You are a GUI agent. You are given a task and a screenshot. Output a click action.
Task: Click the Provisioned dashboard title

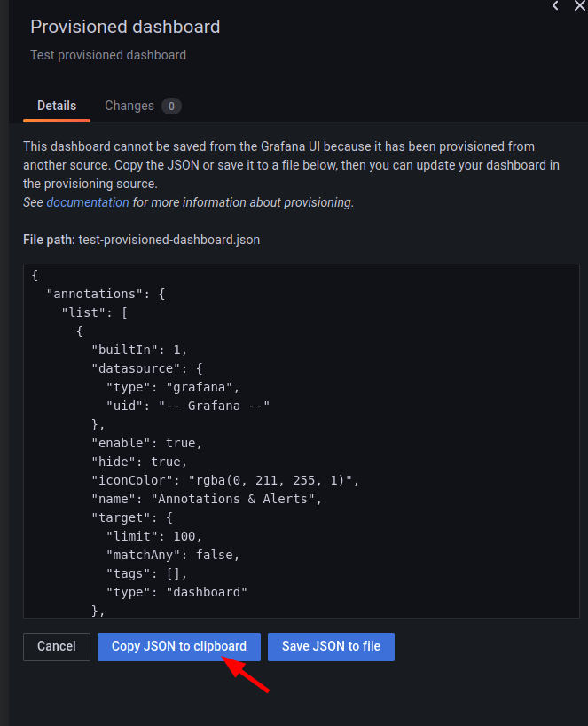point(125,27)
